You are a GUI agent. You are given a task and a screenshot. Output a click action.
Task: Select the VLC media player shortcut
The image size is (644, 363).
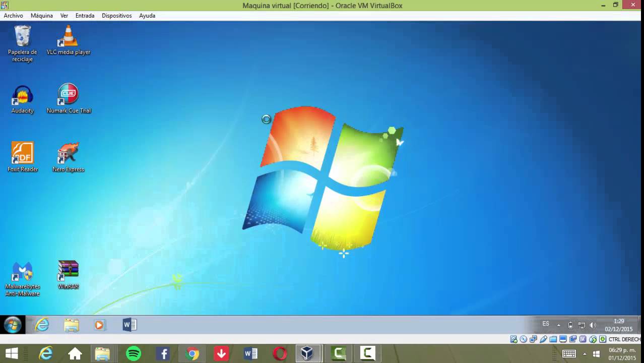click(x=68, y=40)
